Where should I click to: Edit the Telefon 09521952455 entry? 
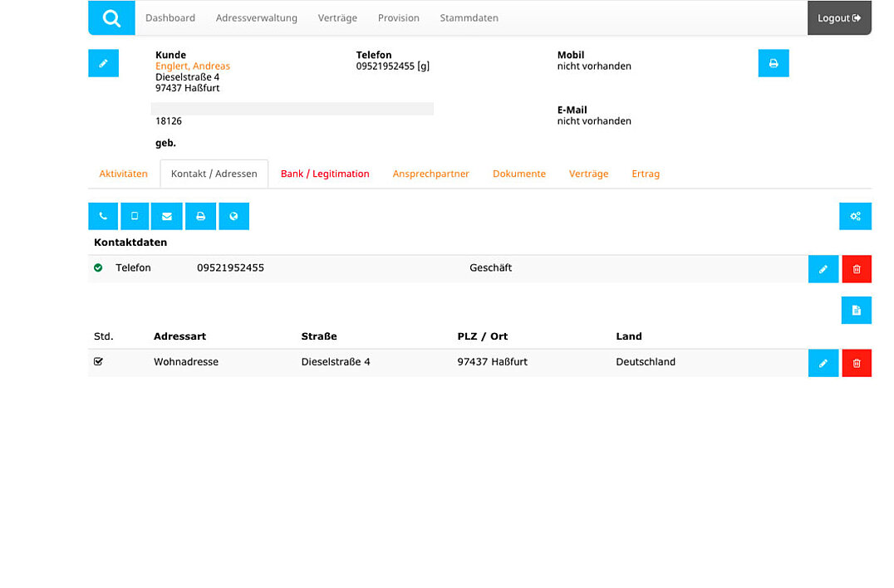(823, 269)
